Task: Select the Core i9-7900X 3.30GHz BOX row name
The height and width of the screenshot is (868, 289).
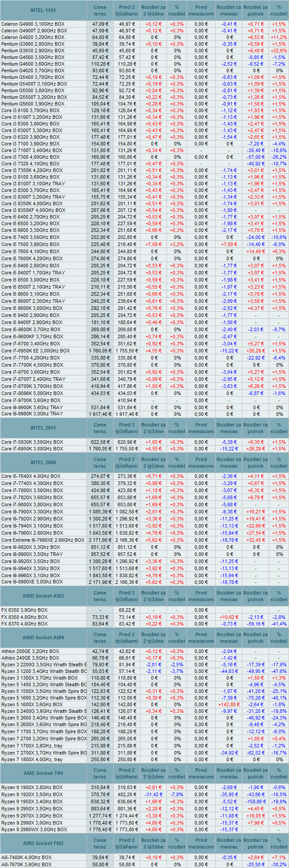Action: (32, 512)
